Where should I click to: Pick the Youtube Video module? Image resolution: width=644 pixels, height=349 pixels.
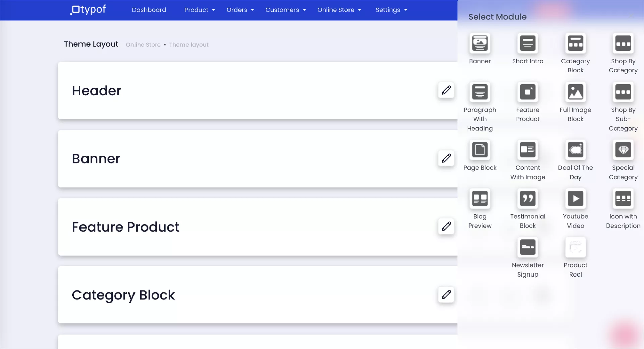coord(575,199)
